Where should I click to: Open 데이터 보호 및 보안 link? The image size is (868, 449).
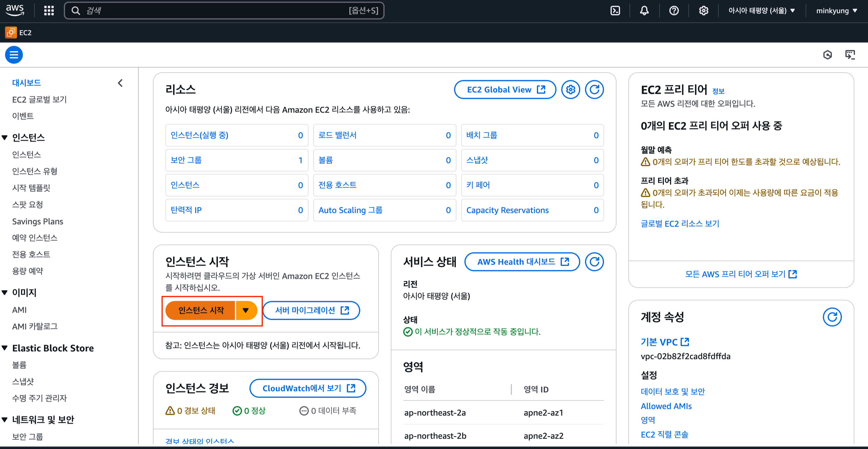pos(673,391)
